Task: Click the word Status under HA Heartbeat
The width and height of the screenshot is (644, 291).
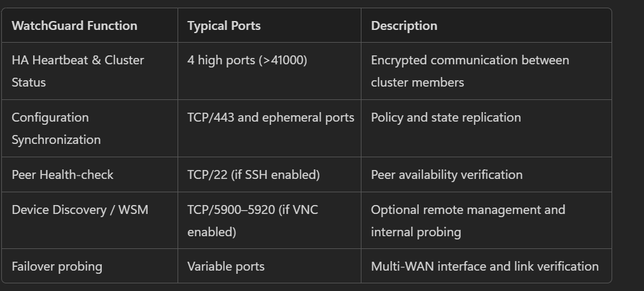Action: click(x=29, y=82)
